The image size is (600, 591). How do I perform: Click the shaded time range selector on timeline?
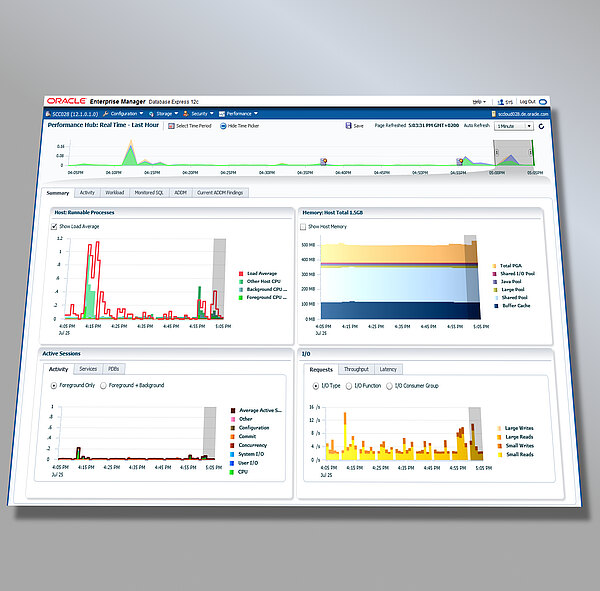[509, 153]
